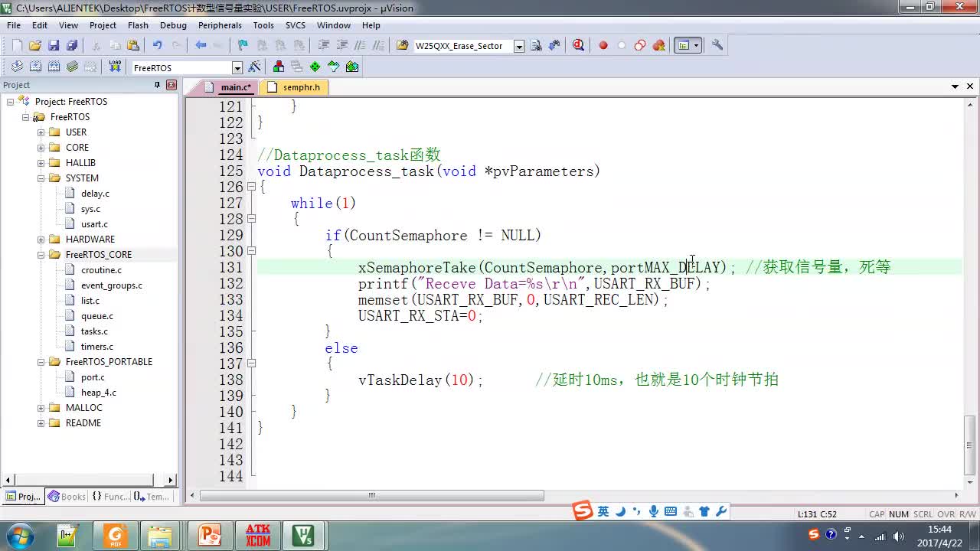Open the Flash menu
980x551 pixels.
pos(138,25)
